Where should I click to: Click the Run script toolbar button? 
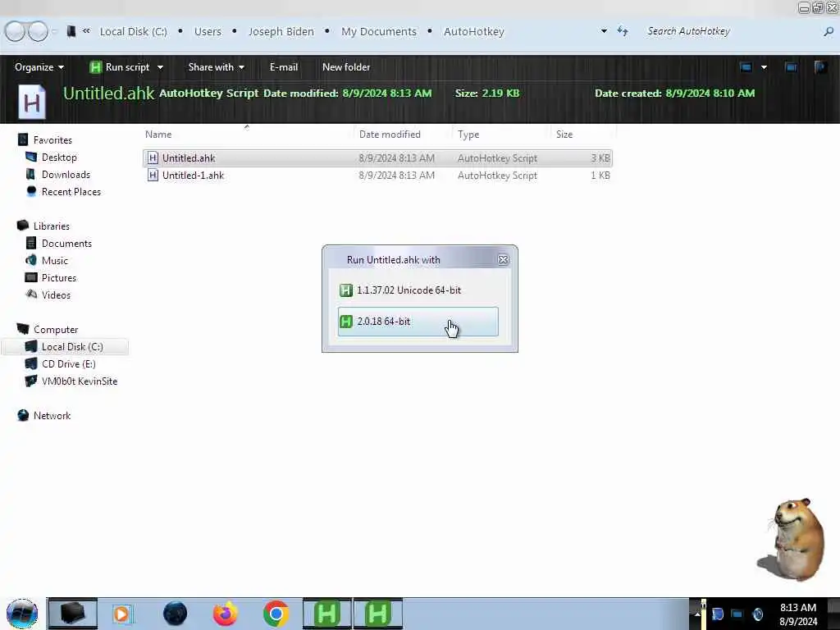coord(120,67)
